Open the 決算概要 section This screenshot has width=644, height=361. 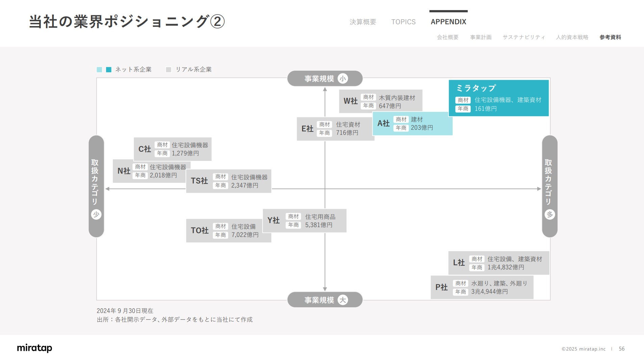click(x=363, y=22)
